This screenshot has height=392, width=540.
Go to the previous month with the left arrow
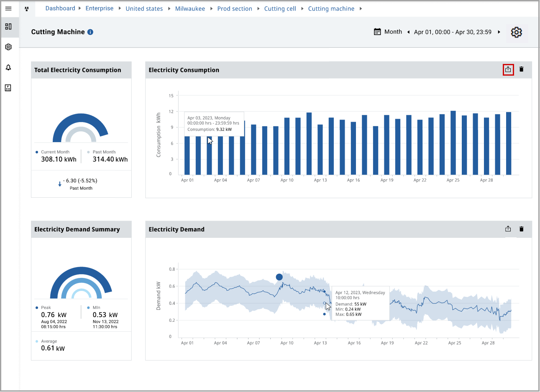[x=408, y=31]
